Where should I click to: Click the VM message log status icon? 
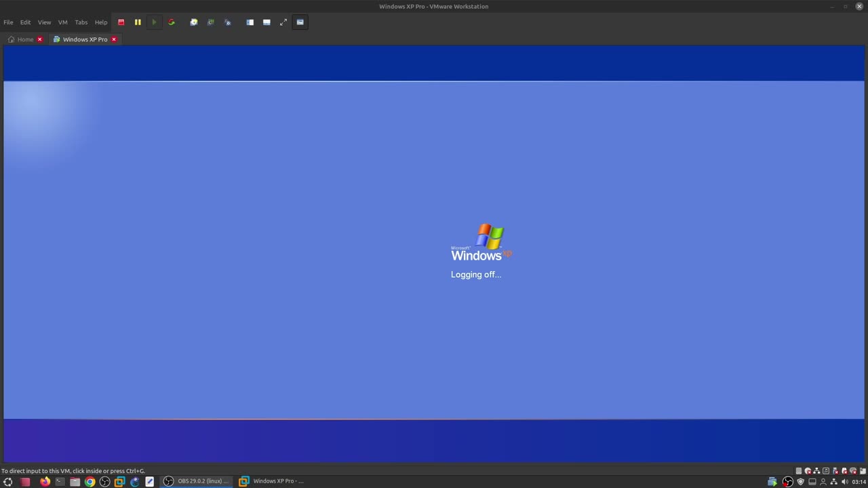(863, 471)
